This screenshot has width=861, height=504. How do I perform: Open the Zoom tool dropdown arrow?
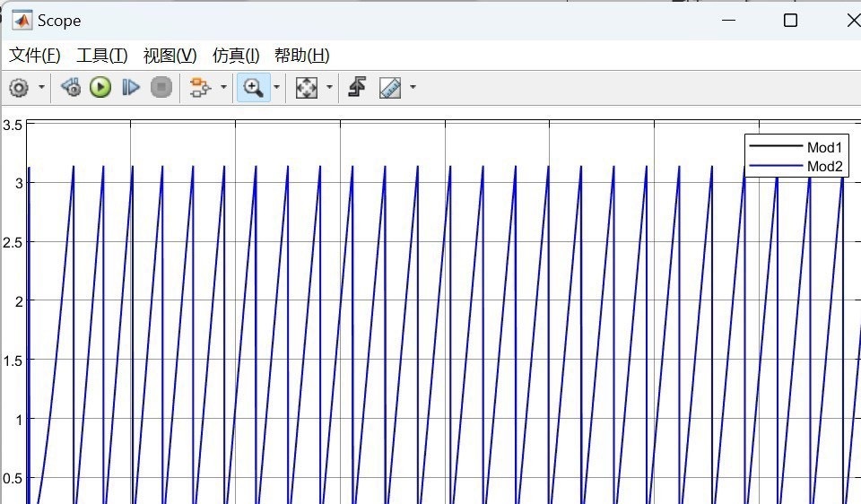click(277, 87)
